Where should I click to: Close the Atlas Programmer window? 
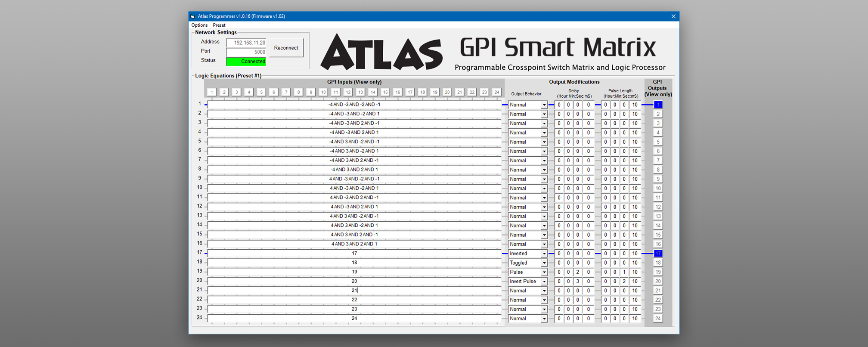673,16
